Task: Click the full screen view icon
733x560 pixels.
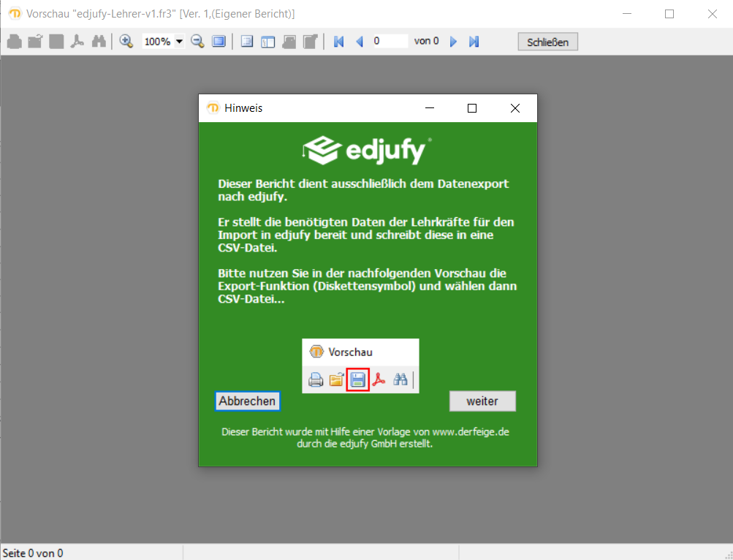Action: coord(219,42)
